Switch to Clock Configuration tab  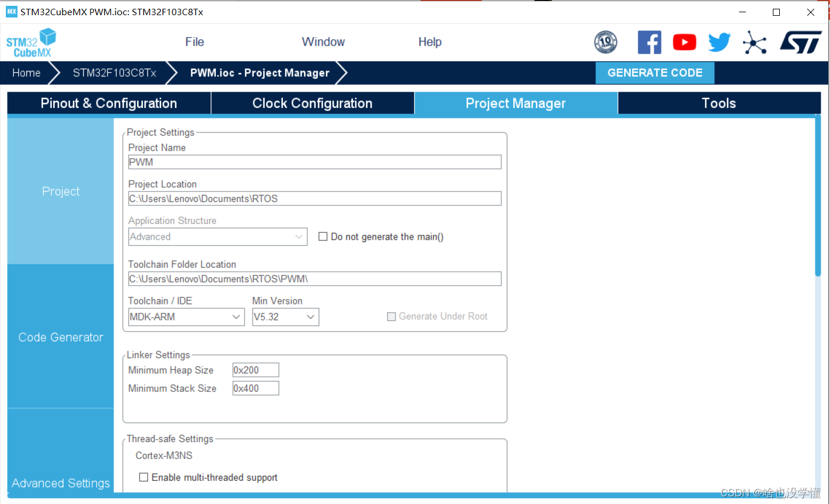tap(312, 103)
